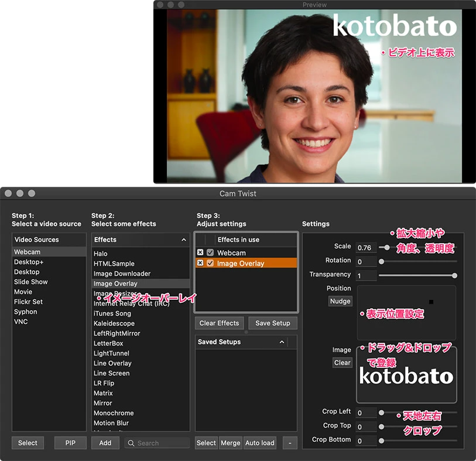Screen dimensions: 476x461
Task: Click the minus button under Saved Setups
Action: (290, 443)
